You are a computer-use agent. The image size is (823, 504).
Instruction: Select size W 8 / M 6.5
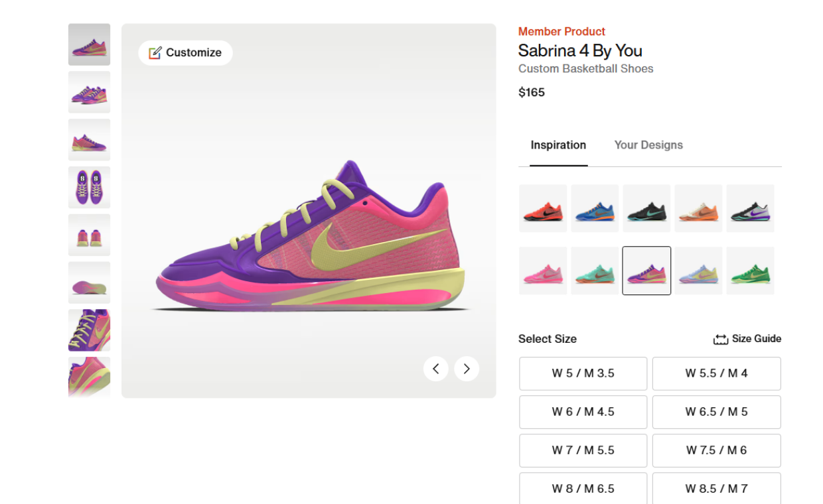[583, 489]
